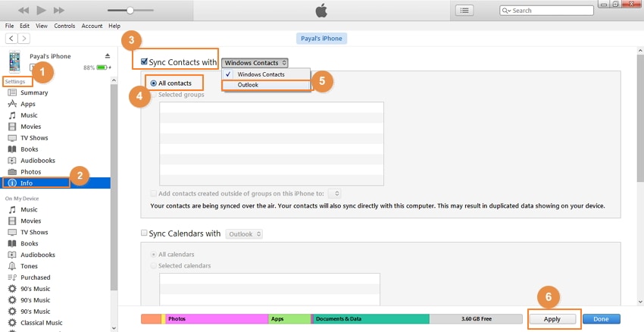Toggle the Sync Contacts with checkbox

[x=144, y=61]
